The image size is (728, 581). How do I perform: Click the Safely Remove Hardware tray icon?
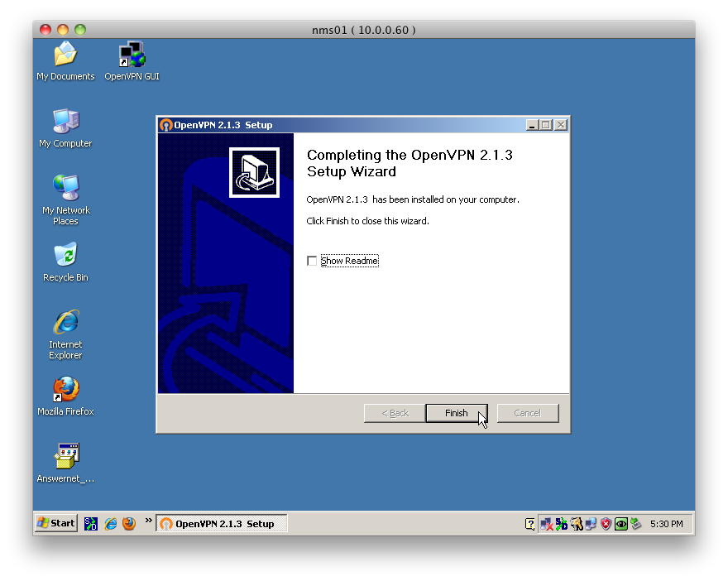click(636, 525)
